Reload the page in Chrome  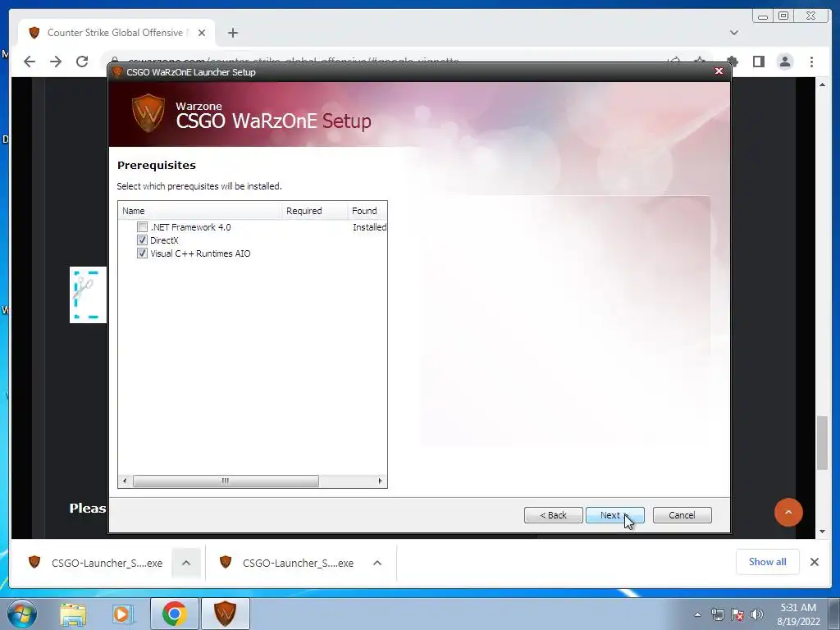click(x=82, y=62)
